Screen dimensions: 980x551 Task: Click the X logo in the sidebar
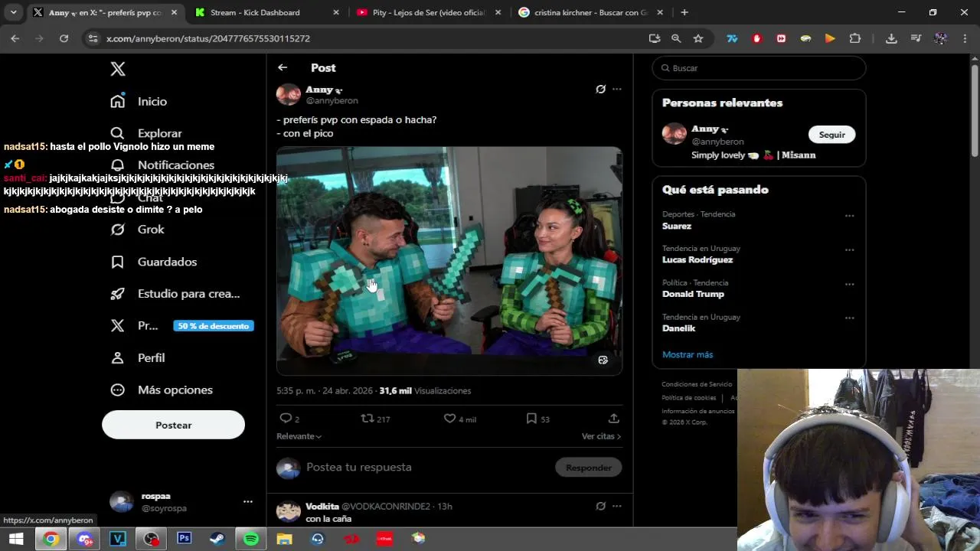pyautogui.click(x=117, y=69)
